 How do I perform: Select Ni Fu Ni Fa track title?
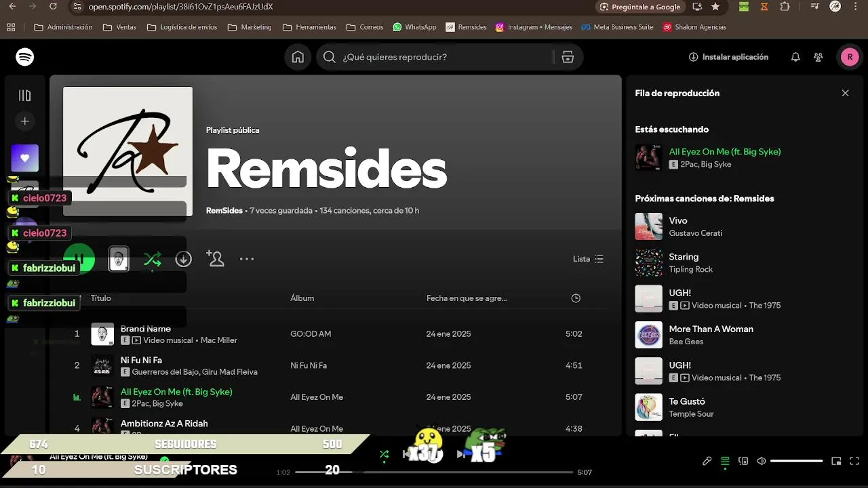tap(141, 360)
